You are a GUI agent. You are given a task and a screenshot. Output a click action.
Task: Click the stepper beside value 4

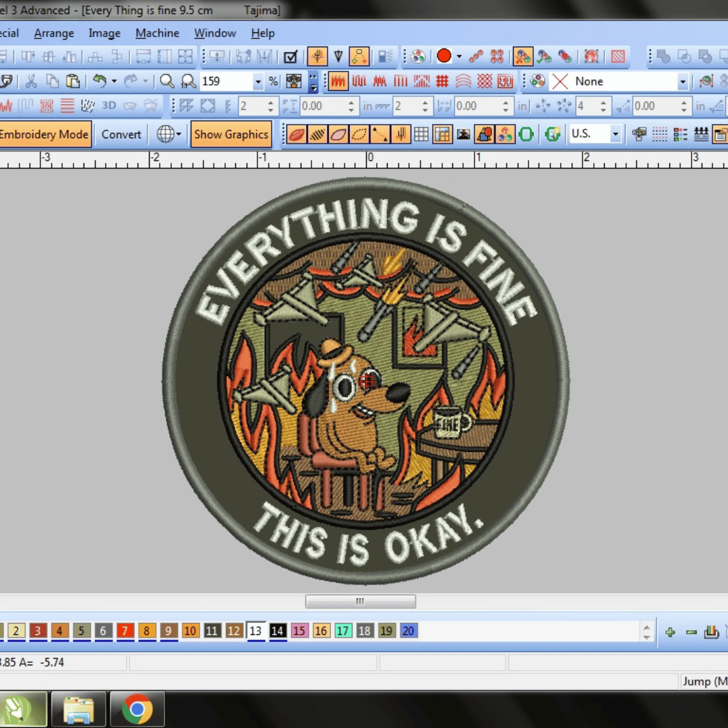pyautogui.click(x=603, y=107)
